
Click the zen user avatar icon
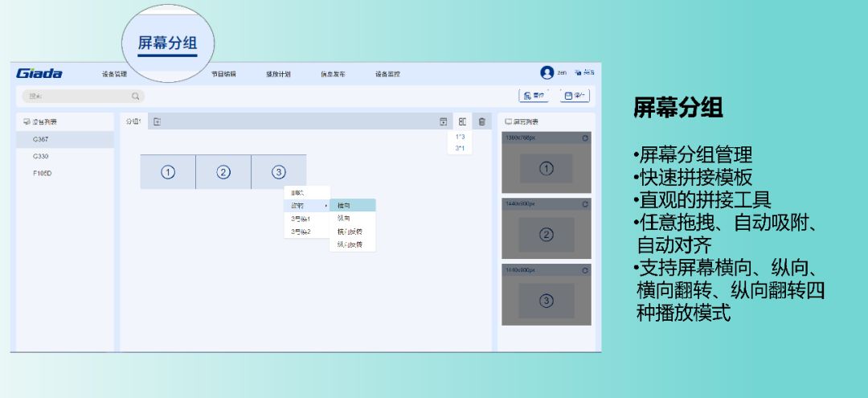[x=547, y=73]
